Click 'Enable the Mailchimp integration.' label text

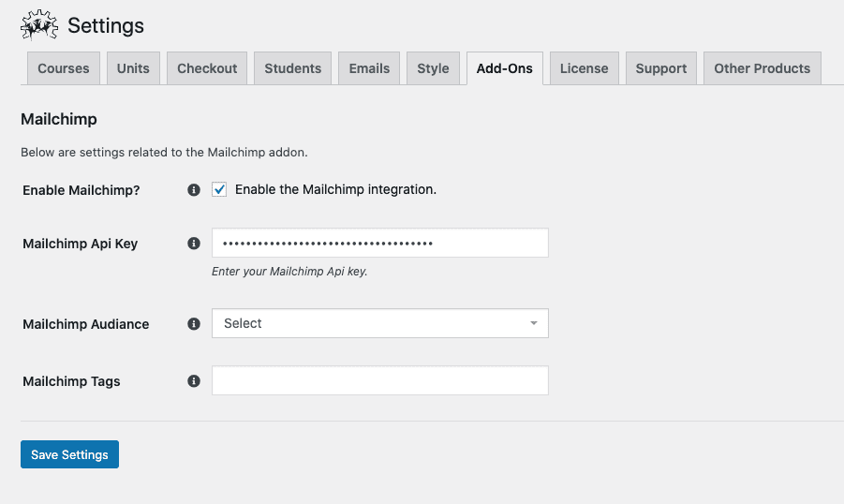[336, 189]
